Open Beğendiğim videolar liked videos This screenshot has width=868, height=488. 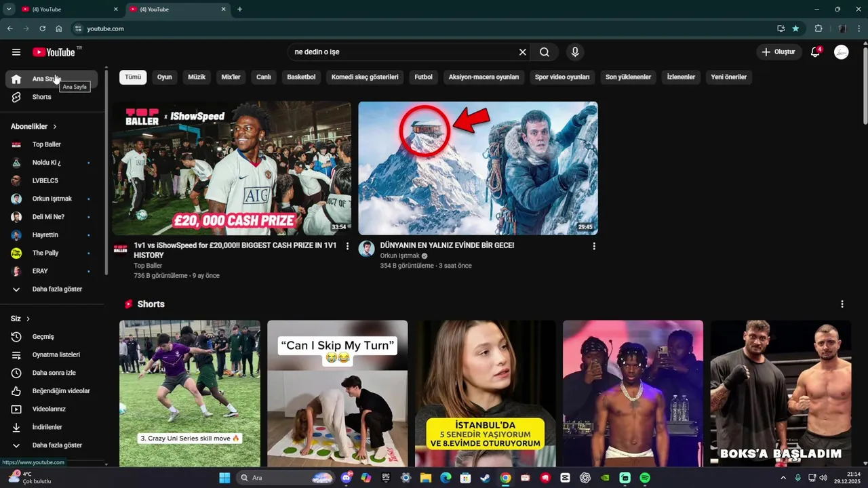[52, 391]
